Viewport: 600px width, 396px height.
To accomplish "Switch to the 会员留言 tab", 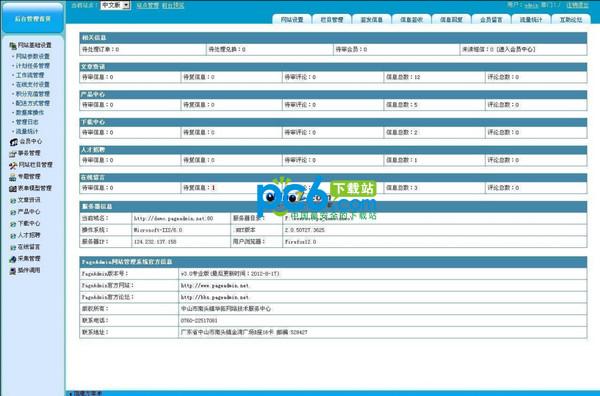I will 491,19.
